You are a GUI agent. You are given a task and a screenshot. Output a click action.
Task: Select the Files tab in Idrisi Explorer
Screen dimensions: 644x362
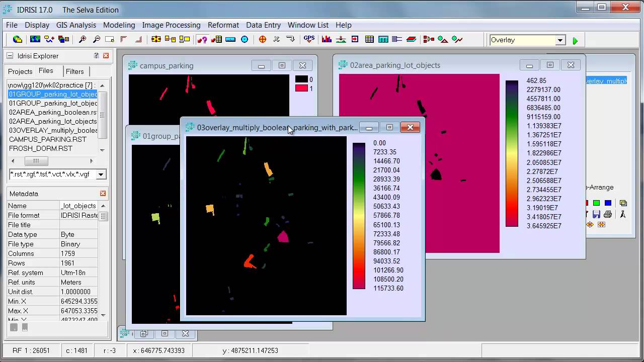point(46,71)
